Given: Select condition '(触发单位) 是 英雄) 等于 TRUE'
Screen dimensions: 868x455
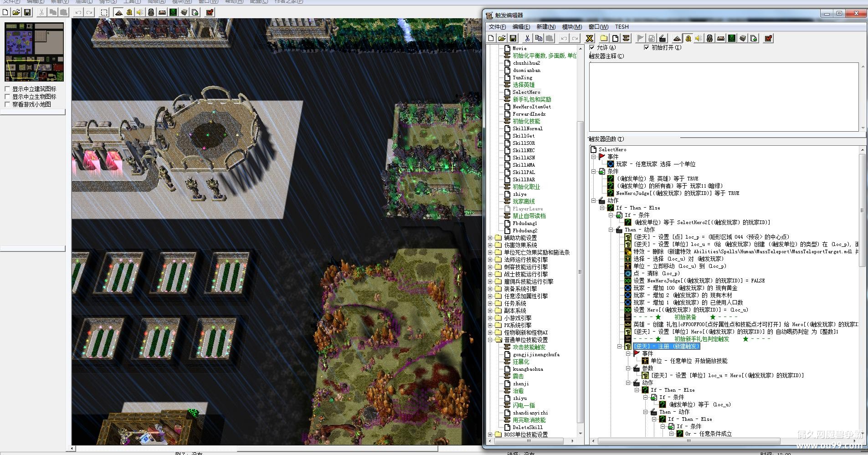Looking at the screenshot, I should point(657,179).
